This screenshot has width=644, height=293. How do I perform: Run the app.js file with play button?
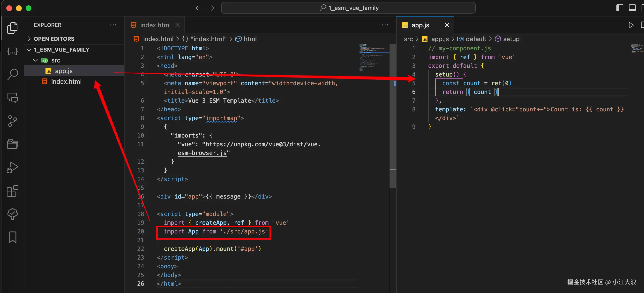coord(631,25)
